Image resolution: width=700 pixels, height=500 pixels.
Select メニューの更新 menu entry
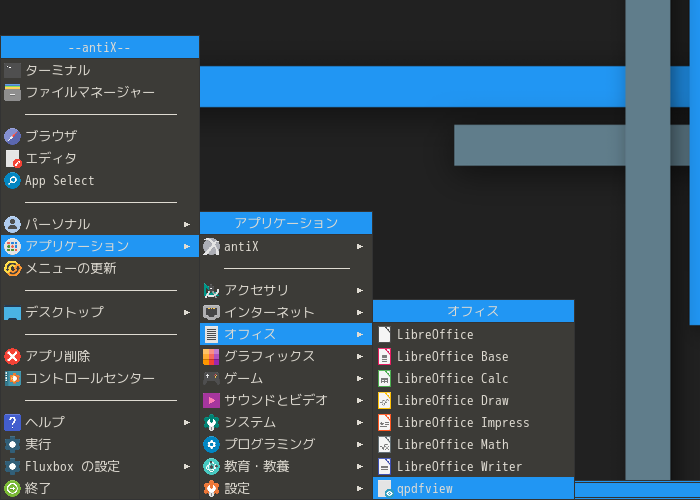[x=100, y=268]
